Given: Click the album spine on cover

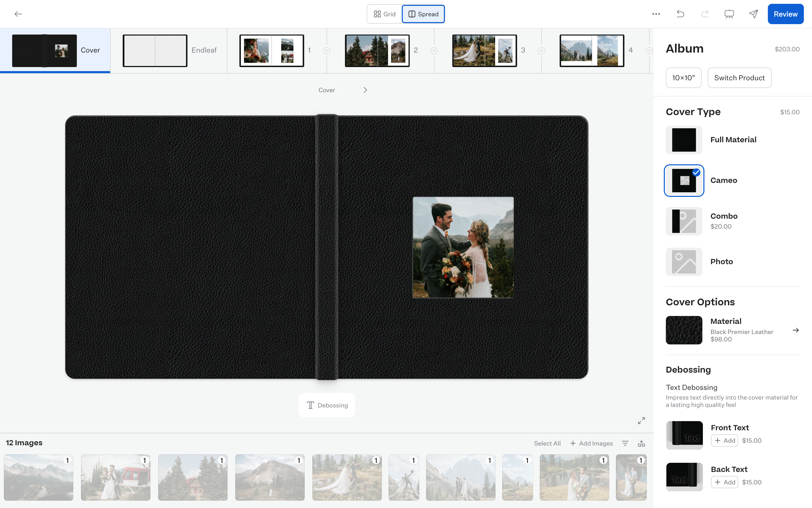Looking at the screenshot, I should 327,247.
